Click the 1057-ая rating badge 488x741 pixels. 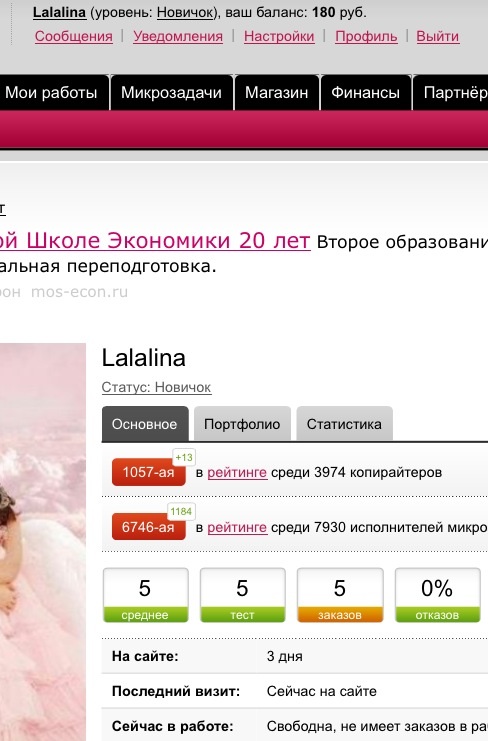click(x=148, y=472)
